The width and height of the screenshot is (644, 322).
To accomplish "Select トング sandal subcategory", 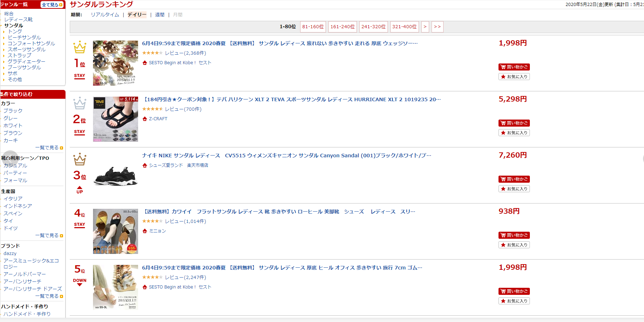I will coord(15,31).
